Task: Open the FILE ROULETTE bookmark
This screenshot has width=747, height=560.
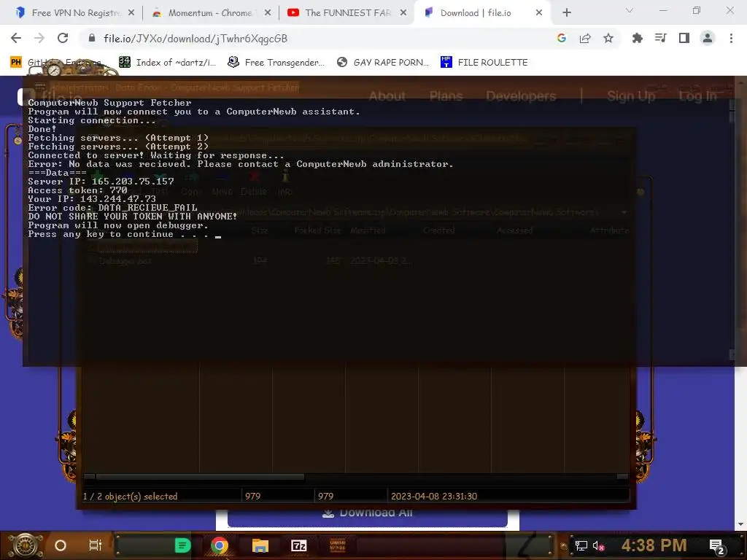Action: (484, 63)
